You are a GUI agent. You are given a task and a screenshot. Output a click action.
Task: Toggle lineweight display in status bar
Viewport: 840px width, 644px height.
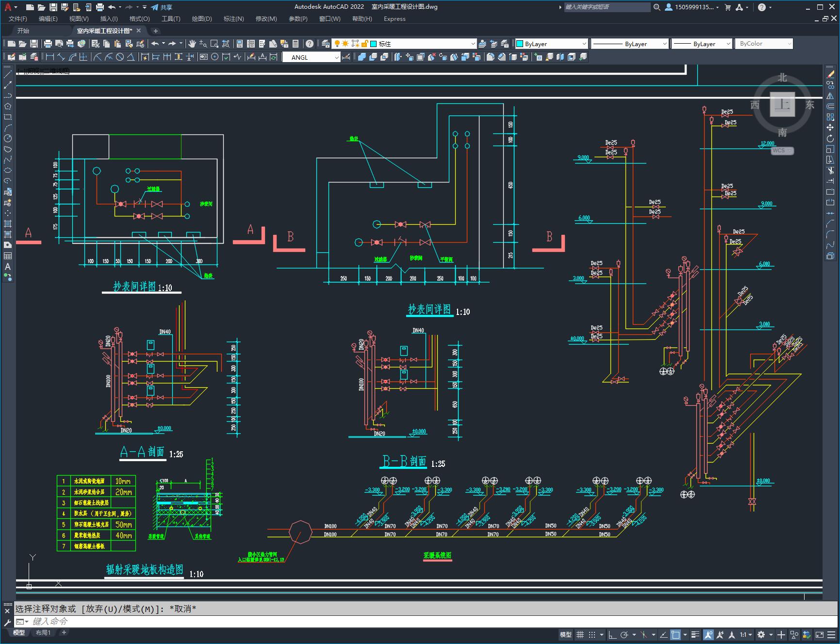click(695, 634)
